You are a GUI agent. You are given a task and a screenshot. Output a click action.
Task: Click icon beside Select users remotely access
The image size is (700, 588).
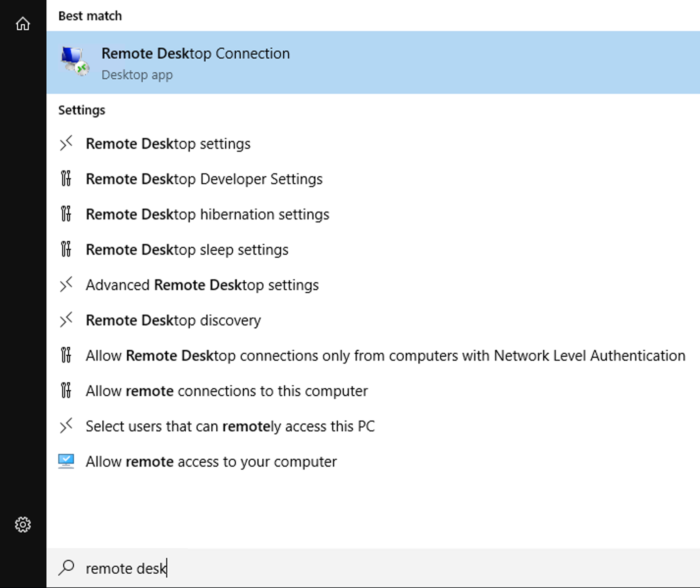coord(66,426)
